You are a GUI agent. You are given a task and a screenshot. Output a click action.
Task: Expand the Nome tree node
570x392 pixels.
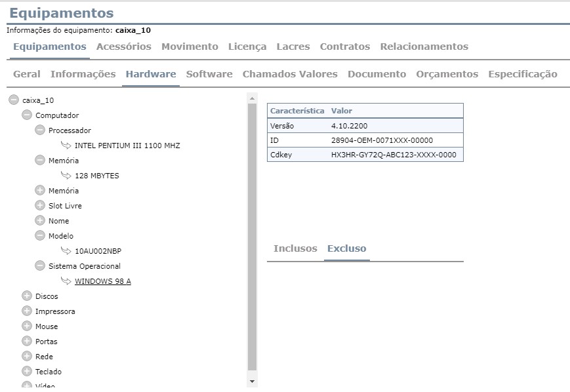40,221
